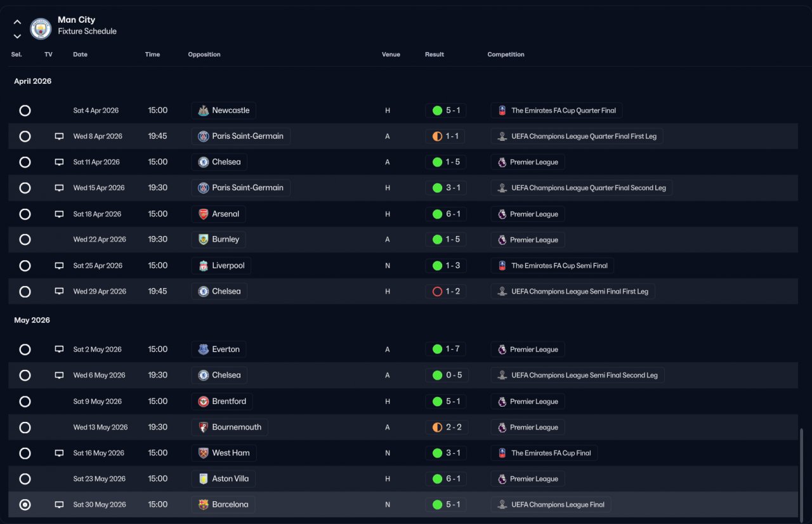
Task: Click the TV column header
Action: [48, 55]
